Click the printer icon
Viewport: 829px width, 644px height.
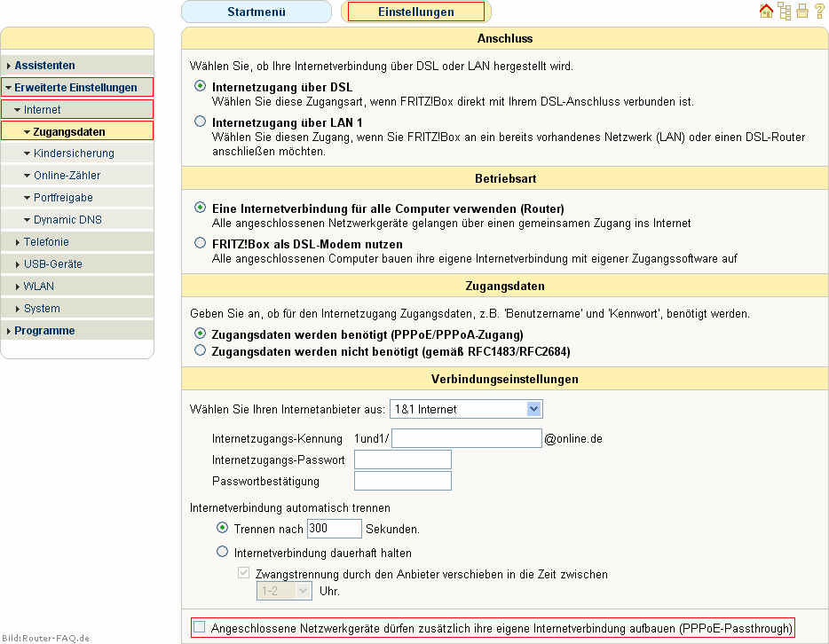(802, 12)
